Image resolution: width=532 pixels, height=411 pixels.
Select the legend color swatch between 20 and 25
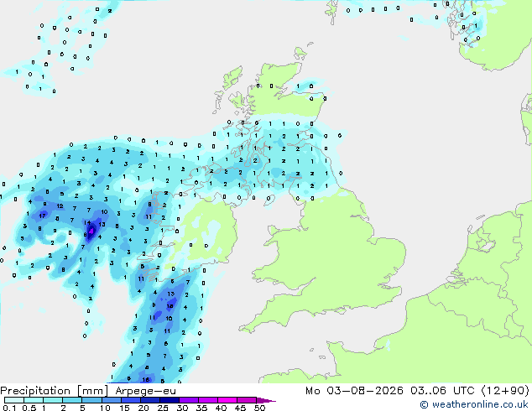150,400
